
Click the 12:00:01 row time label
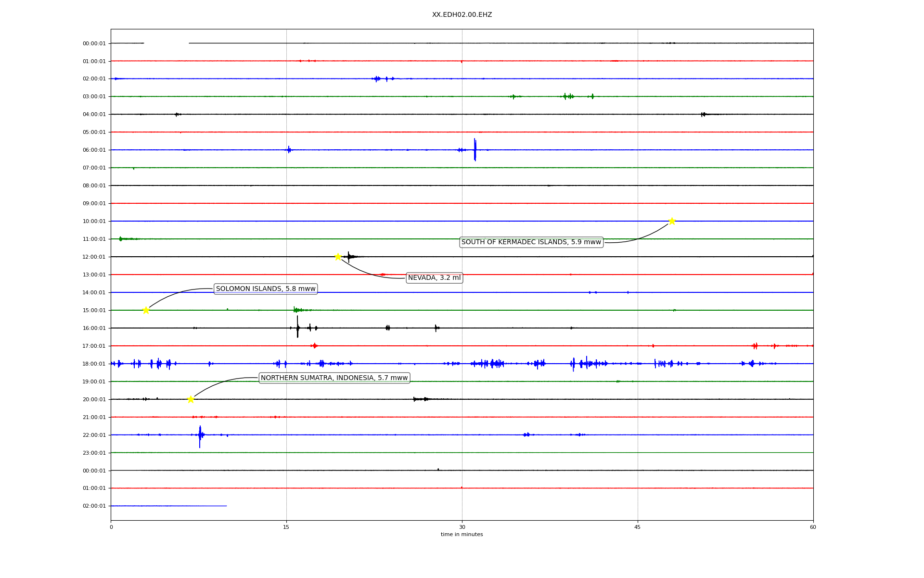click(x=94, y=257)
